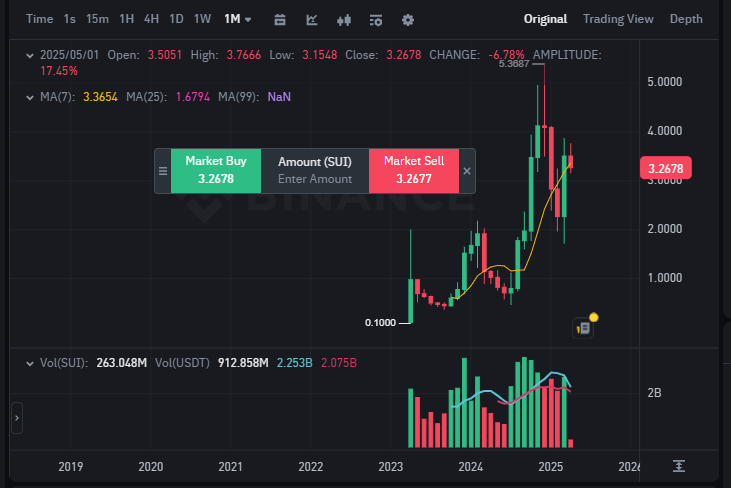Click the Vol(SUI) 263.048M value
Viewport: 731px width, 488px height.
(122, 363)
